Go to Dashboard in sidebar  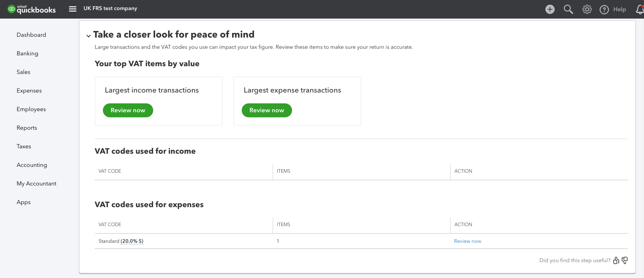pyautogui.click(x=31, y=35)
